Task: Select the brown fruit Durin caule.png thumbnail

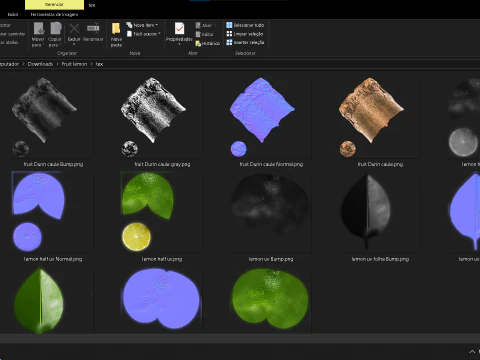Action: pos(371,117)
